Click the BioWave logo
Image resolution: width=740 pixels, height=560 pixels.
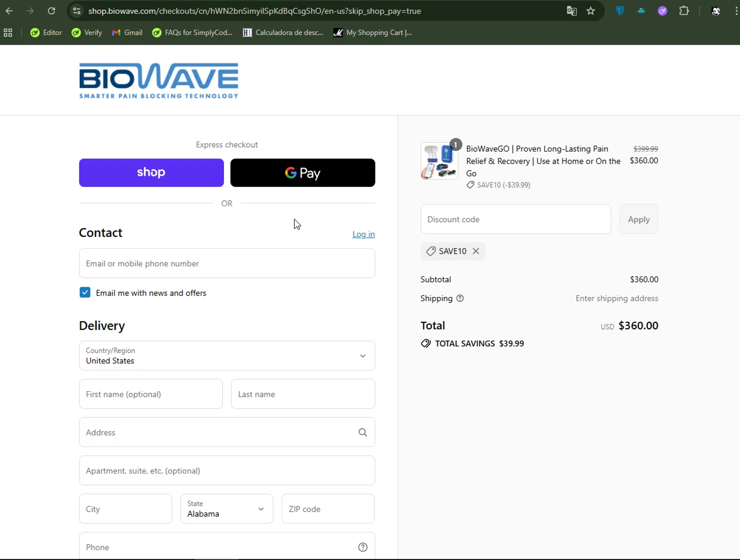[159, 80]
